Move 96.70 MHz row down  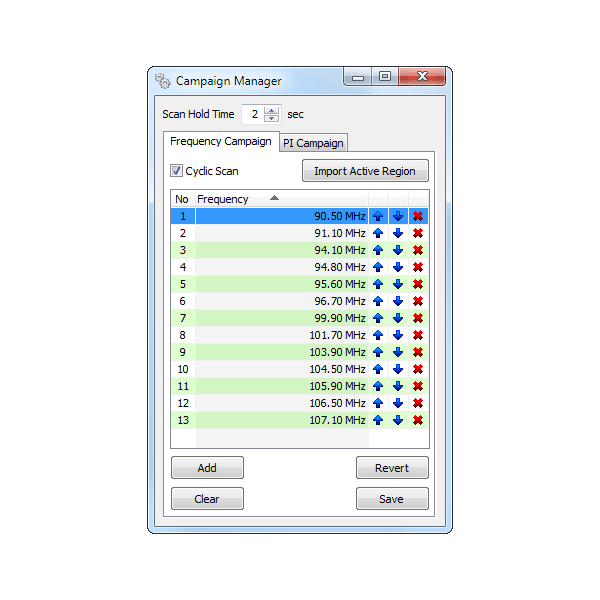click(398, 301)
